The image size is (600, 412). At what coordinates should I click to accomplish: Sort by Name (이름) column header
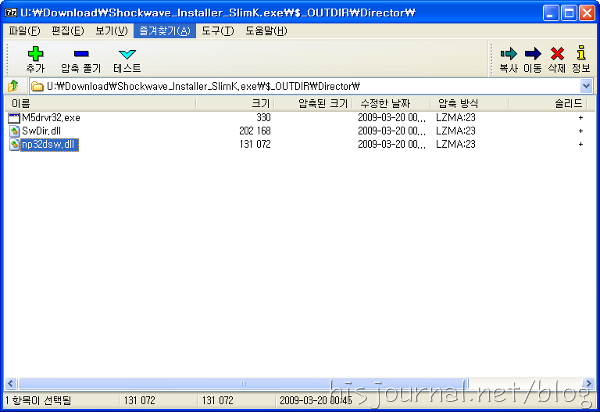[x=100, y=103]
